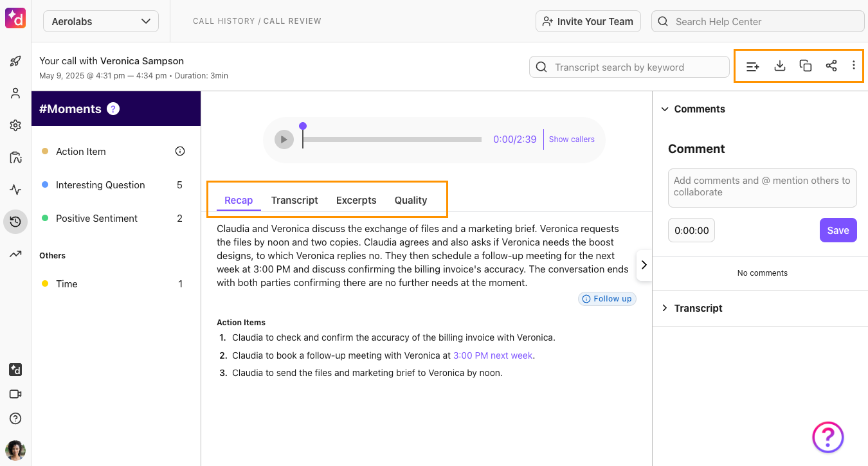Screen dimensions: 868x466
Task: Click Invite Your Team button
Action: click(588, 21)
